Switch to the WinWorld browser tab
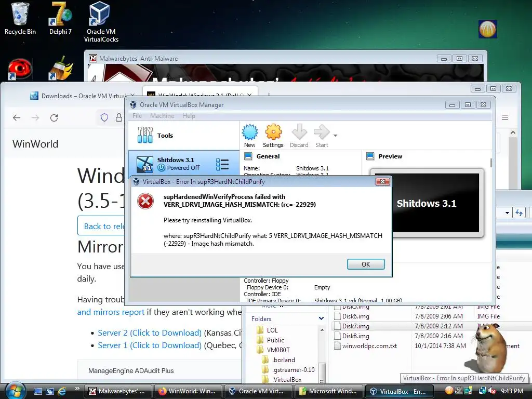 200,94
